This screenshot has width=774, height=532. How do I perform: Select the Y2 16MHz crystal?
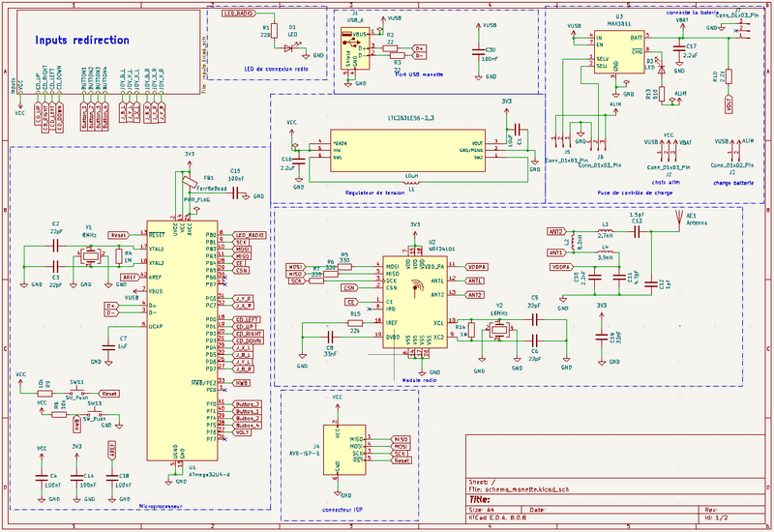[x=499, y=329]
